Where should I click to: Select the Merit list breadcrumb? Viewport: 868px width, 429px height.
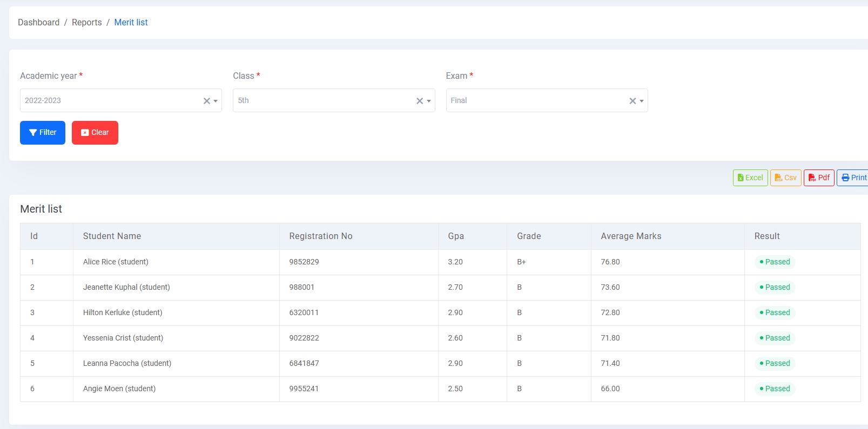click(x=131, y=22)
